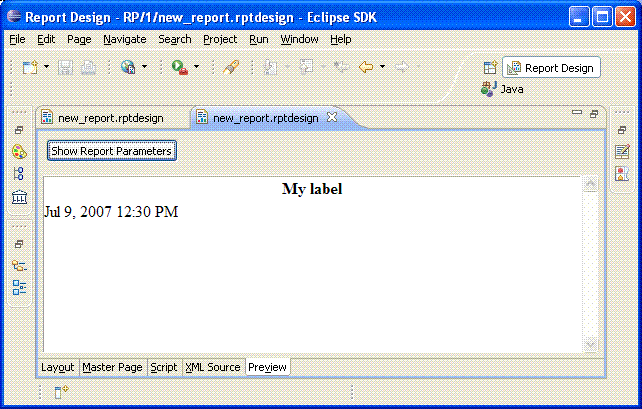Open the Help menu
The image size is (642, 409).
341,39
